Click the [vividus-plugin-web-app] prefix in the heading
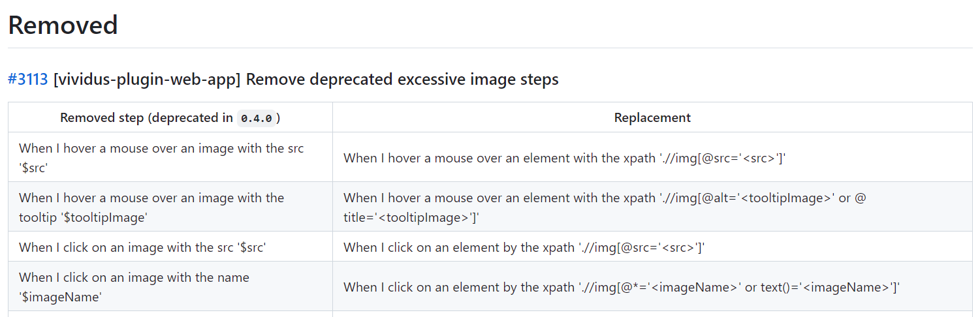Image resolution: width=980 pixels, height=317 pixels. coord(147,80)
